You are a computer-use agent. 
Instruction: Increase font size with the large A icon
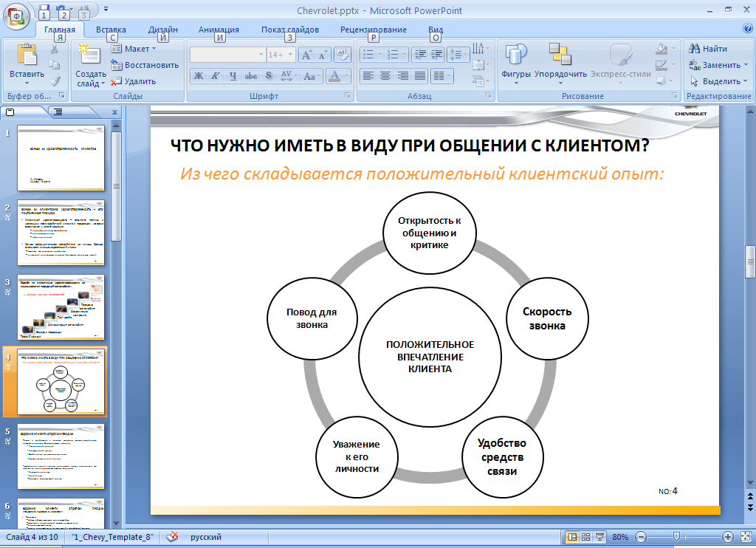click(x=306, y=55)
